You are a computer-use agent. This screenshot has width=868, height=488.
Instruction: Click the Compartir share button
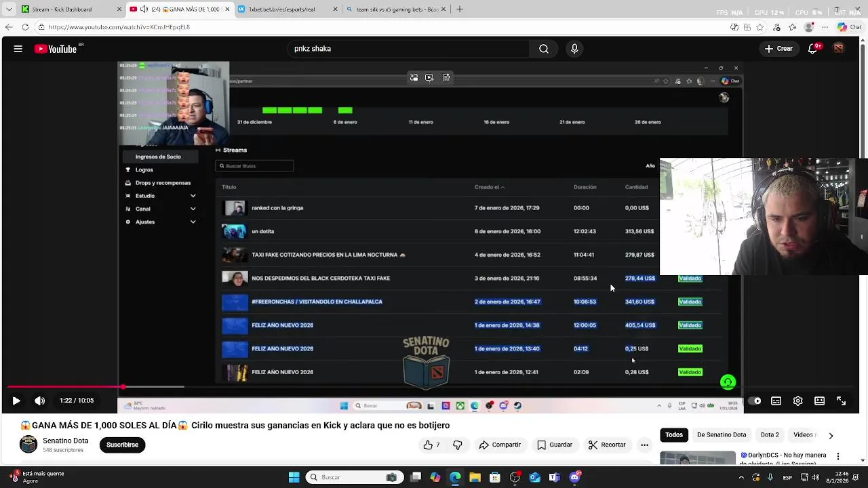[x=500, y=445]
